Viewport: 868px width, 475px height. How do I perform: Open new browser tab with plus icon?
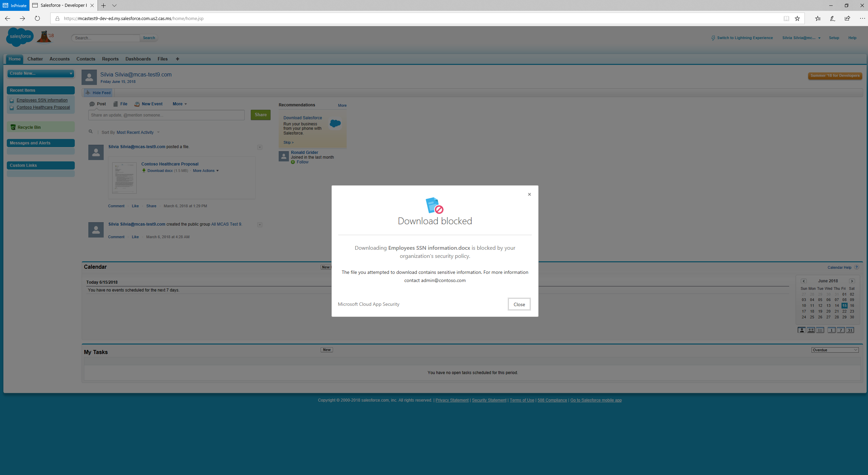(x=103, y=5)
